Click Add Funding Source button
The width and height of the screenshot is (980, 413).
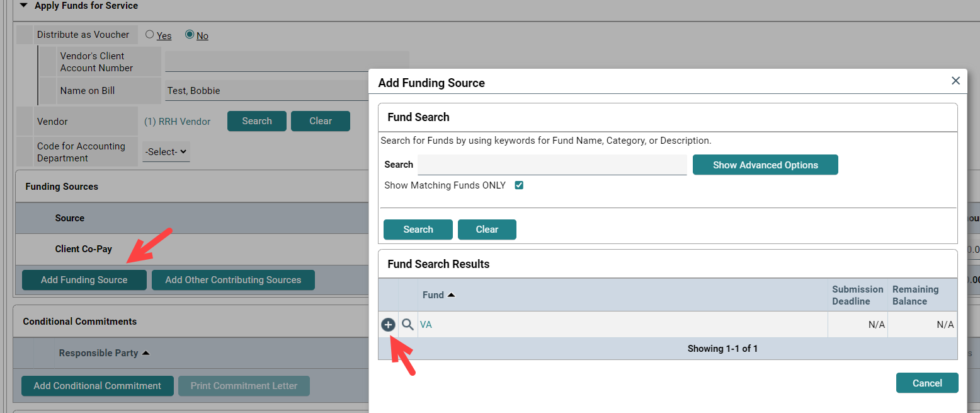[x=84, y=280]
